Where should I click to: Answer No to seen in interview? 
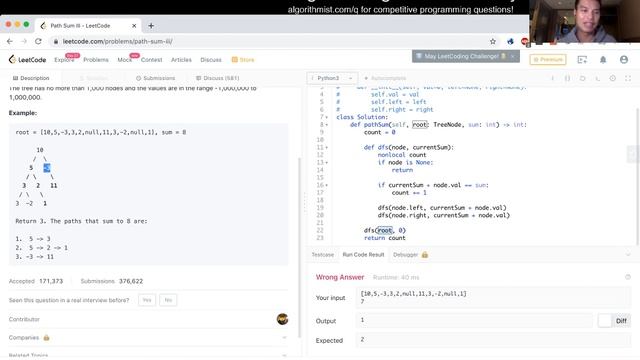[x=168, y=300]
